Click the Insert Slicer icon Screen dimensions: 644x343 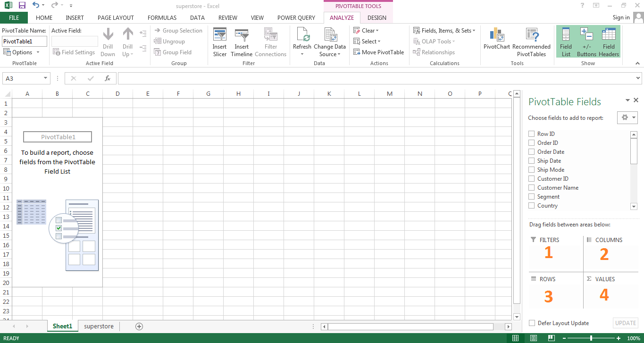coord(219,35)
